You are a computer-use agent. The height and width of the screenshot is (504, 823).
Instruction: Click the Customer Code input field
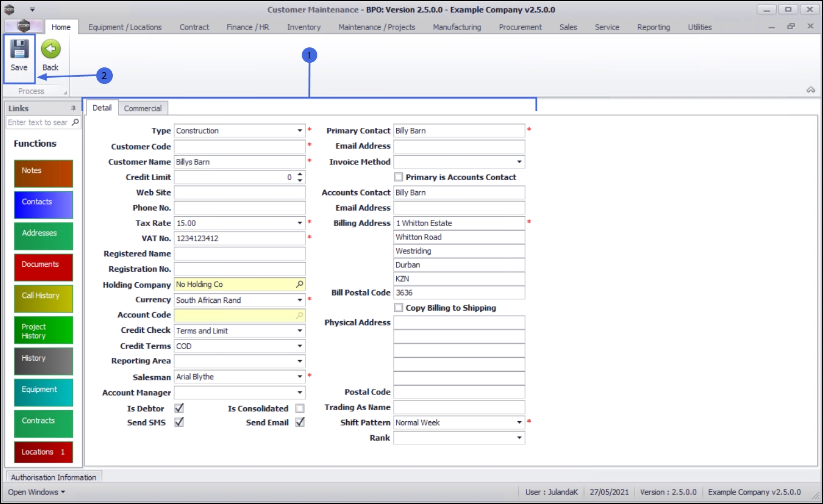[240, 146]
